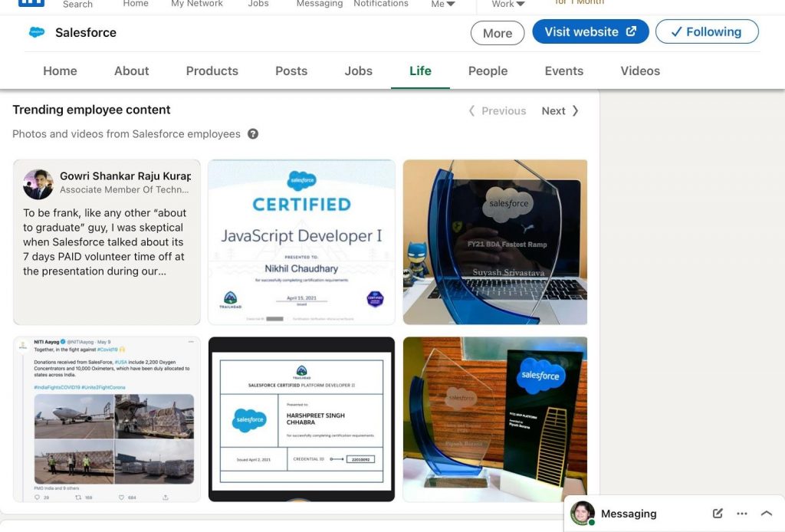This screenshot has height=532, width=785.
Task: Click Messaging in the top navigation bar
Action: [320, 4]
